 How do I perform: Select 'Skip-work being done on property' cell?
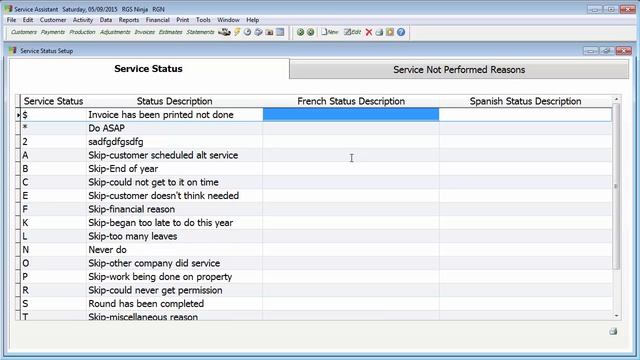(174, 276)
